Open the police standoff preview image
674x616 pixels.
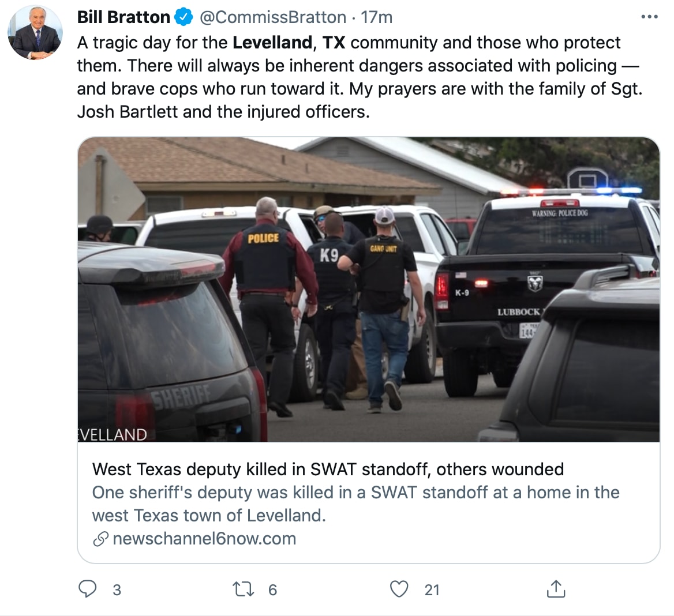coord(368,290)
